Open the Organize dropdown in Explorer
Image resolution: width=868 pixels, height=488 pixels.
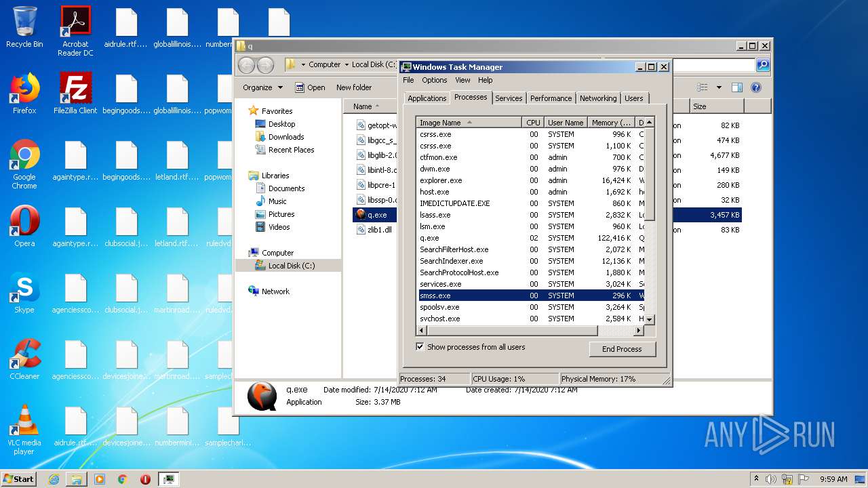tap(262, 87)
